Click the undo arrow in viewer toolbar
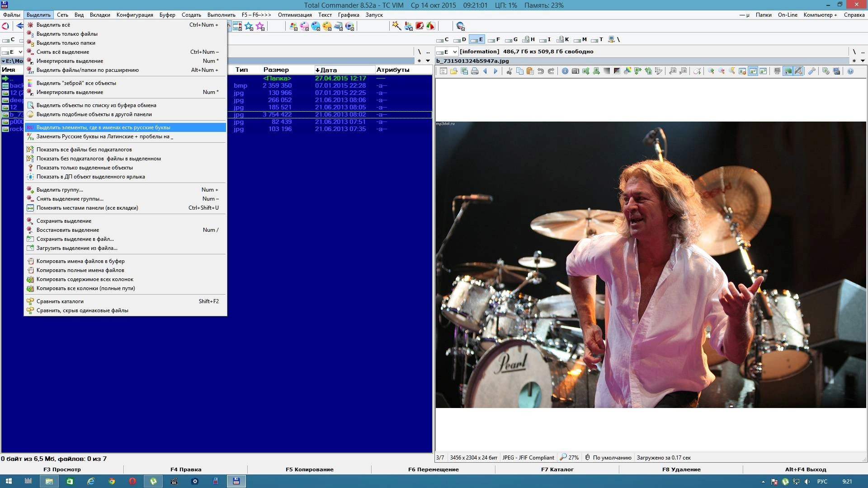 pos(540,71)
